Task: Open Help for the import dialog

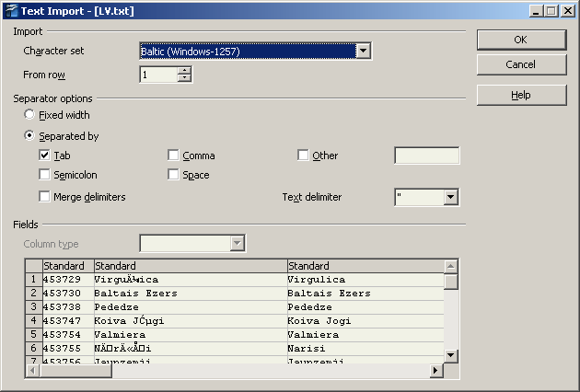Action: point(522,95)
